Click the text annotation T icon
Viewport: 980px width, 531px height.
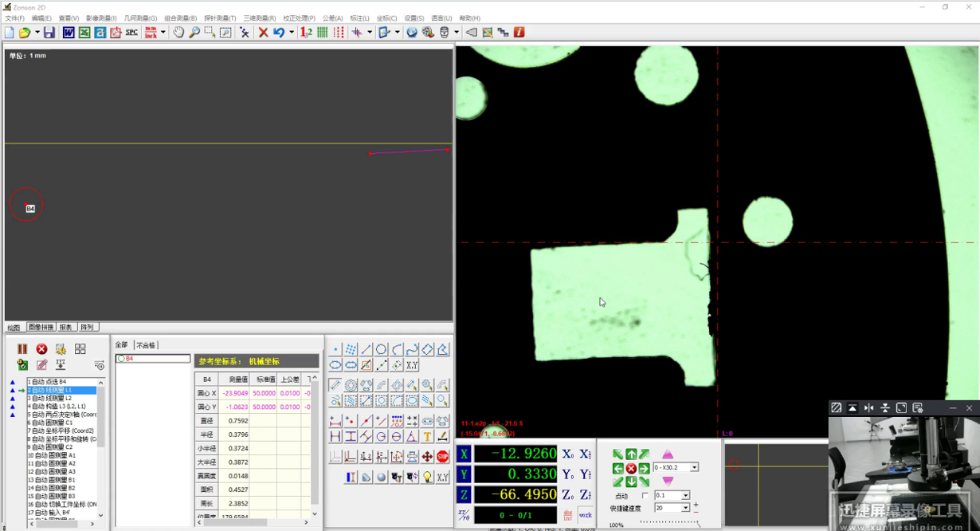(427, 436)
